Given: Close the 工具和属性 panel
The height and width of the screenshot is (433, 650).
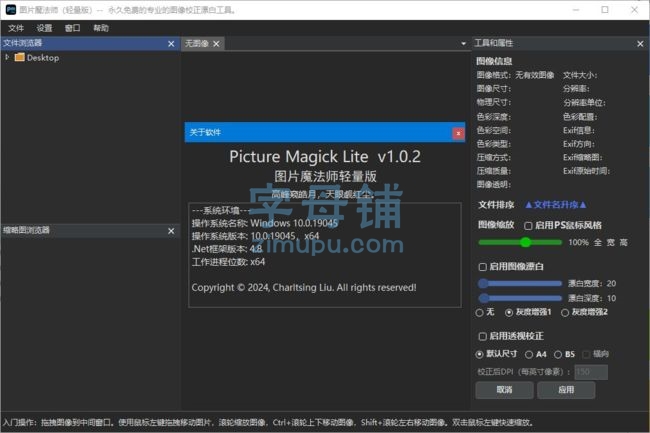Looking at the screenshot, I should (x=640, y=44).
